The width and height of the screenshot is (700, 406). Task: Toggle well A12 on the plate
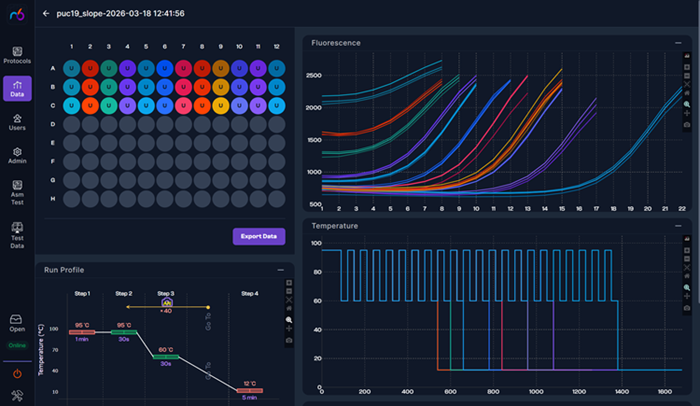click(277, 68)
